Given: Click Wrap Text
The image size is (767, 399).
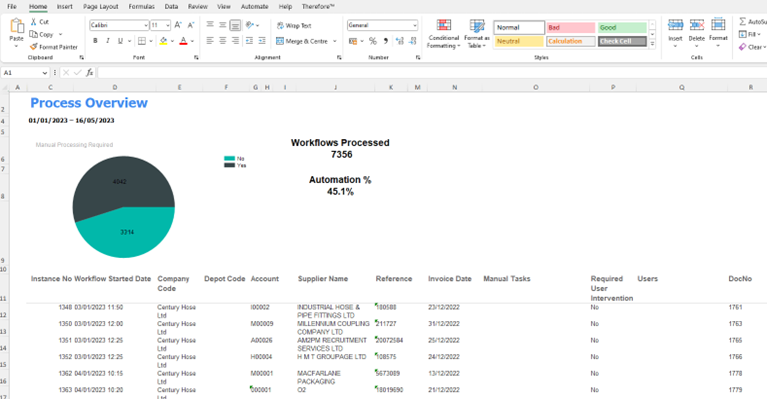Looking at the screenshot, I should pos(294,25).
